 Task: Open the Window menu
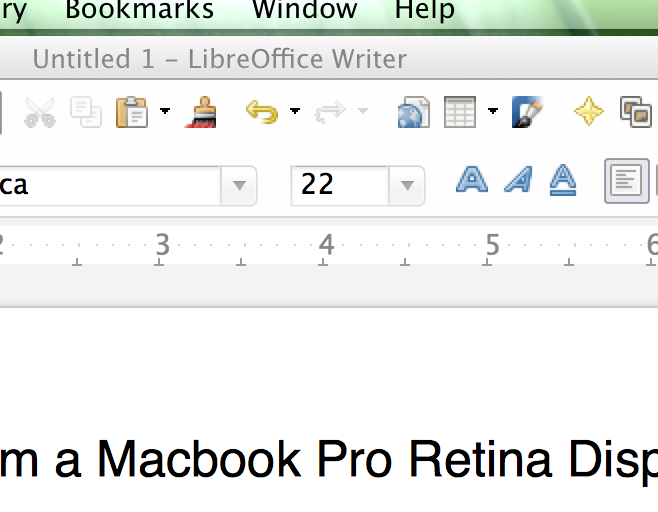(305, 9)
